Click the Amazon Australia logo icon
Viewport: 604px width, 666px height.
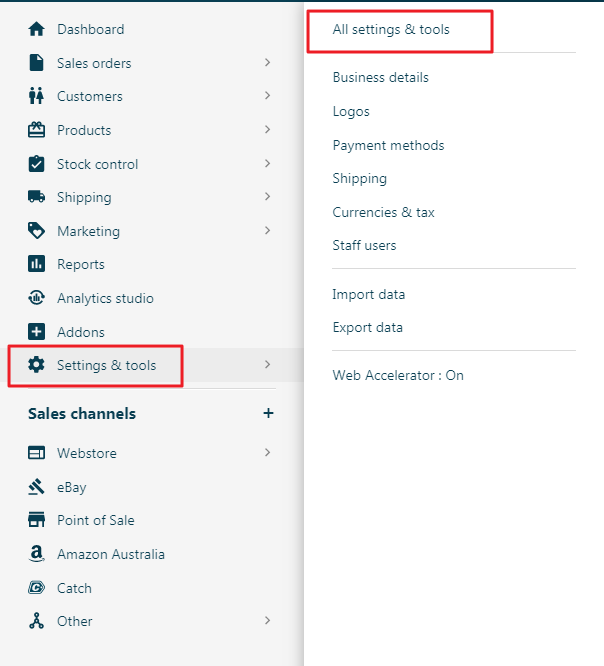pyautogui.click(x=37, y=554)
